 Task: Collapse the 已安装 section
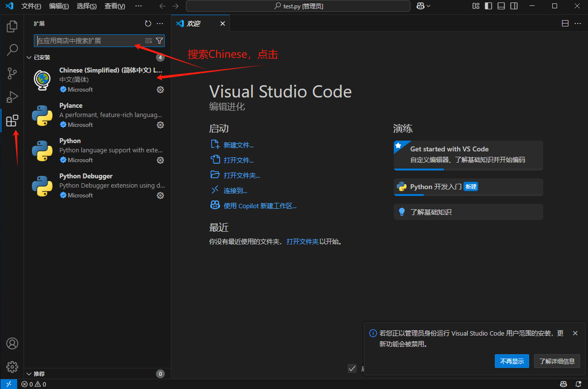[x=29, y=57]
